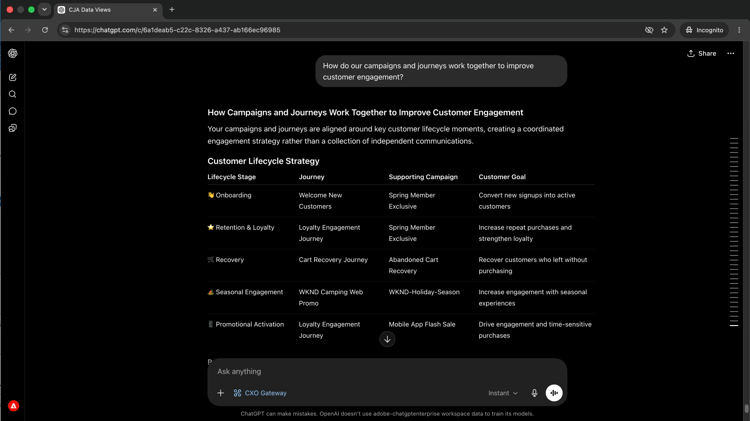750x421 pixels.
Task: Click the CXO Gateway connector button
Action: pos(260,393)
